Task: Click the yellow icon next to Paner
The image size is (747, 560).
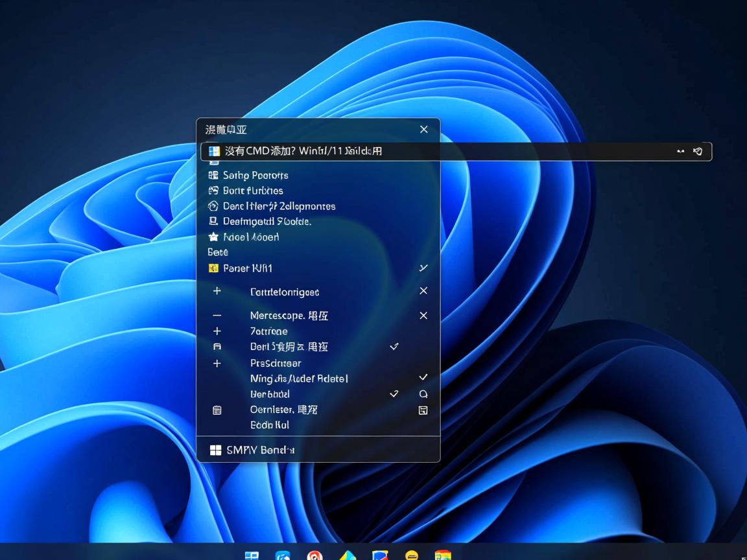Action: 213,268
